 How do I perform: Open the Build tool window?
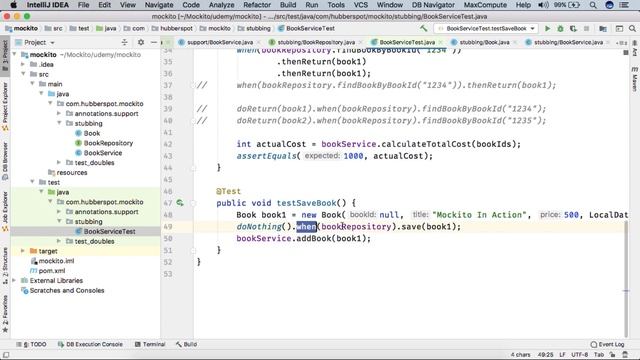[x=186, y=344]
